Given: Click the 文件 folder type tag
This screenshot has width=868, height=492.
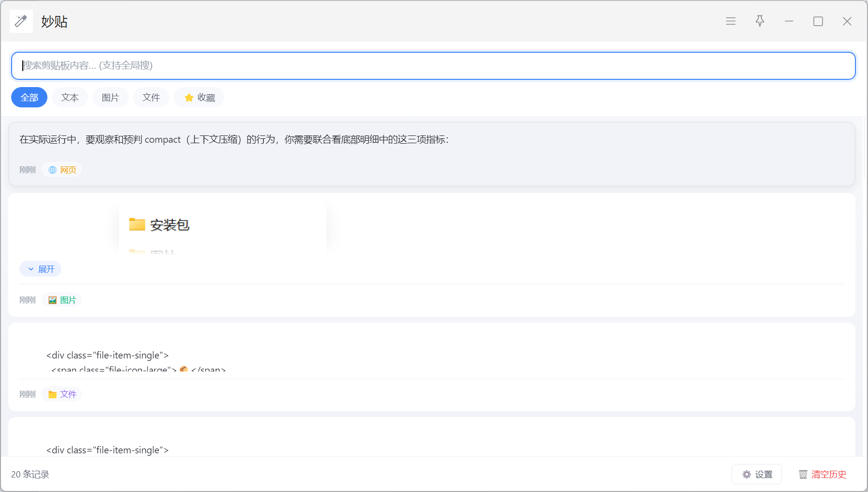Looking at the screenshot, I should click(x=62, y=394).
